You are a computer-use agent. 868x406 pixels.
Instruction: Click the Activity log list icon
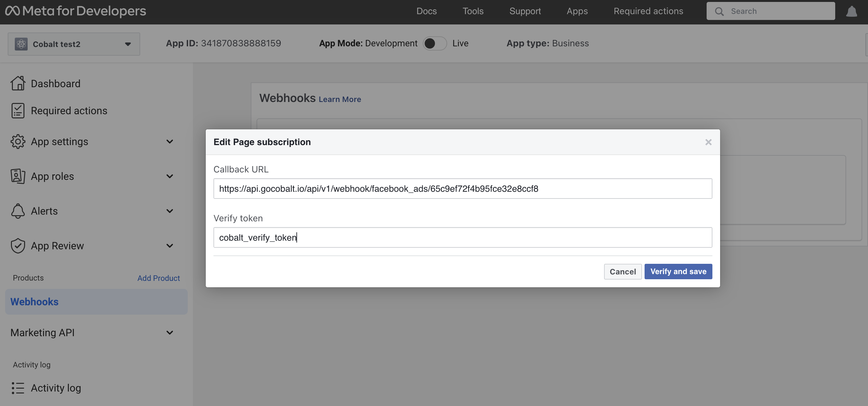[18, 388]
